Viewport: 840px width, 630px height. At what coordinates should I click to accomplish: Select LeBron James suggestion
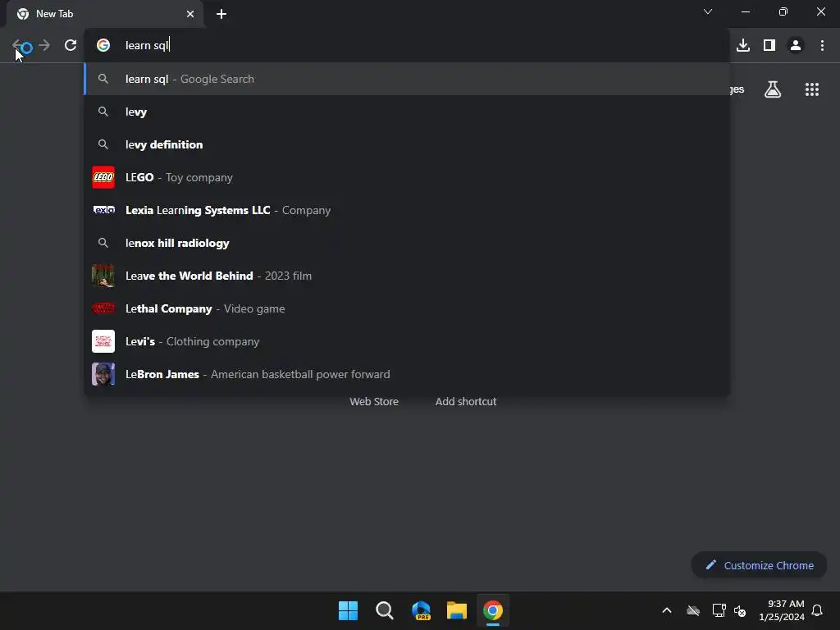click(x=407, y=374)
